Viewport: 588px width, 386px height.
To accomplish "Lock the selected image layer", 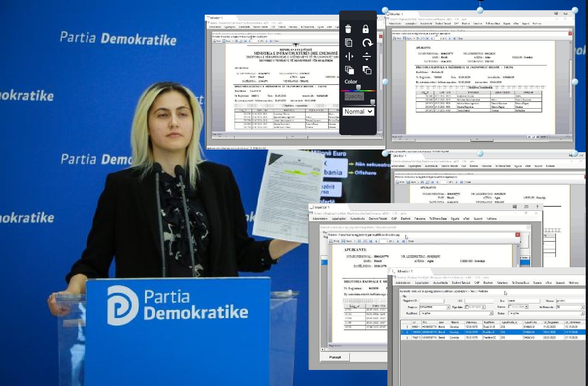I will 366,29.
